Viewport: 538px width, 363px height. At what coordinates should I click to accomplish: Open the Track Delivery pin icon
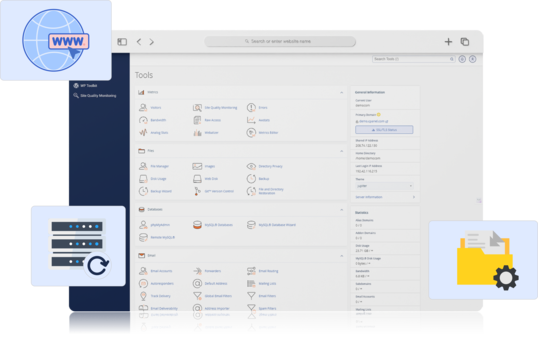coord(143,296)
